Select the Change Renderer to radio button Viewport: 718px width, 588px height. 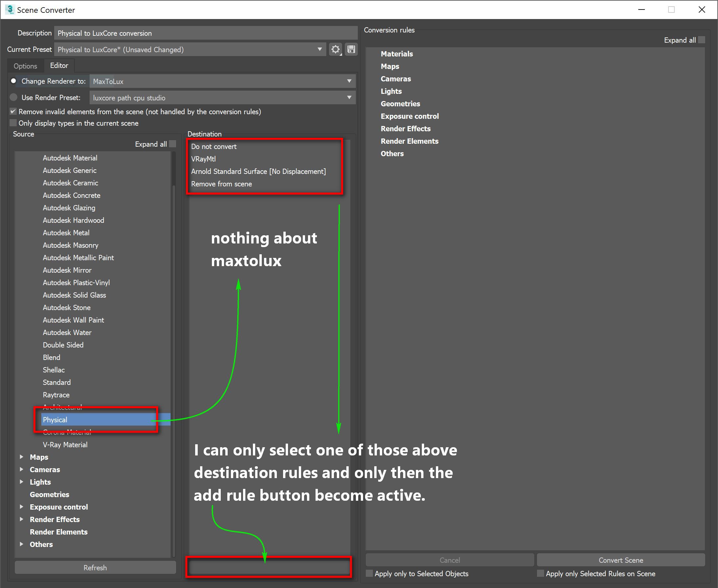coord(13,81)
